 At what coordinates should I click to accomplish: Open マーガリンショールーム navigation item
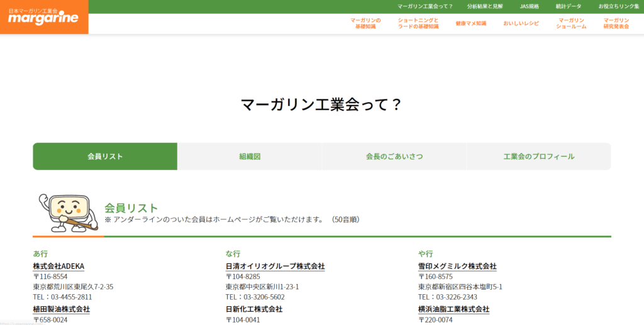click(x=571, y=23)
